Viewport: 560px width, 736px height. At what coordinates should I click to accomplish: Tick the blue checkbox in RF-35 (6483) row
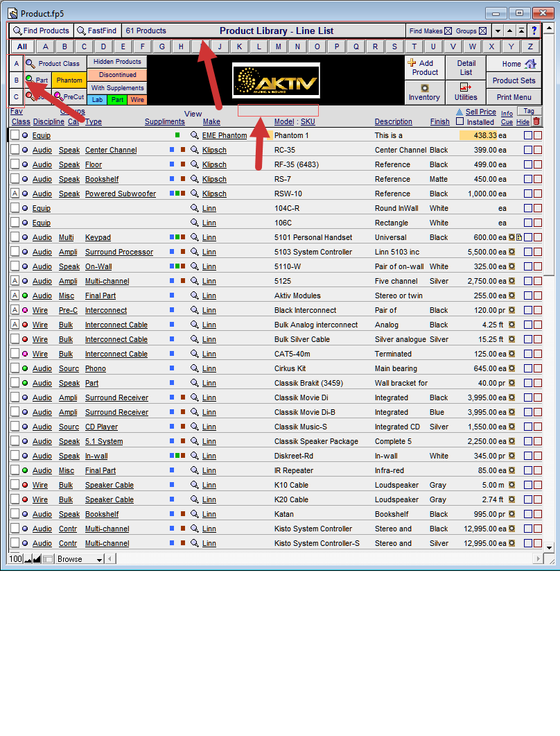pos(528,164)
